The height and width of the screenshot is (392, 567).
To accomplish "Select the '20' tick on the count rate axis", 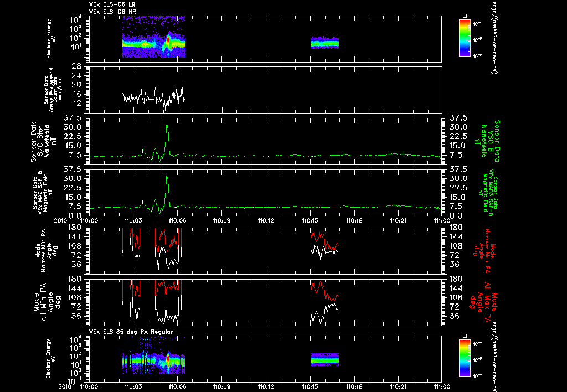I will click(x=76, y=85).
